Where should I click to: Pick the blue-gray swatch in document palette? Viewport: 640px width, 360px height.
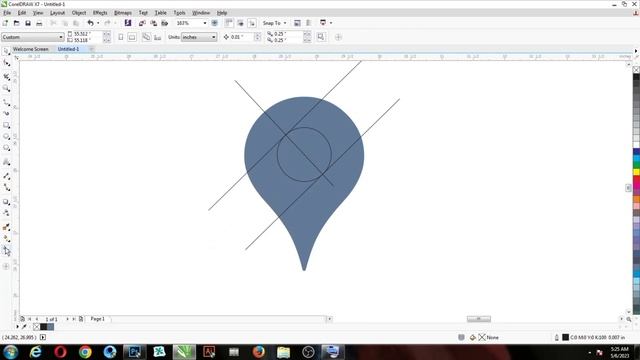click(x=50, y=327)
